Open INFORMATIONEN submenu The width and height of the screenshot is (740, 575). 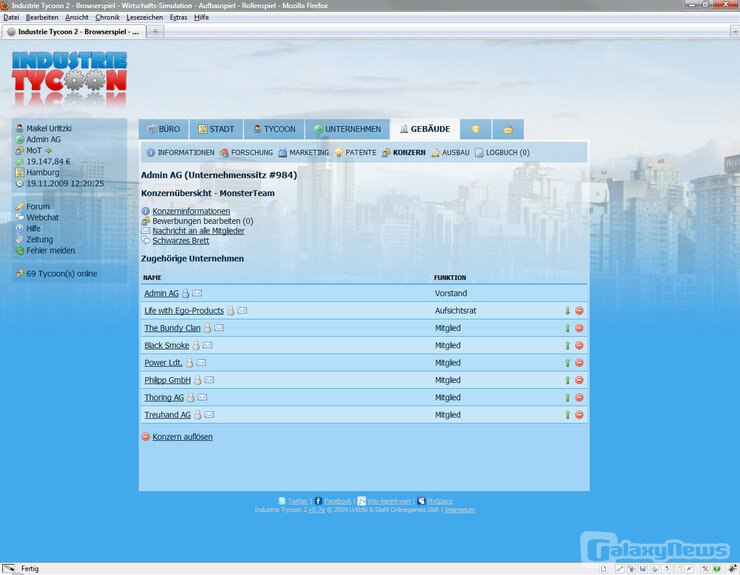pos(180,152)
